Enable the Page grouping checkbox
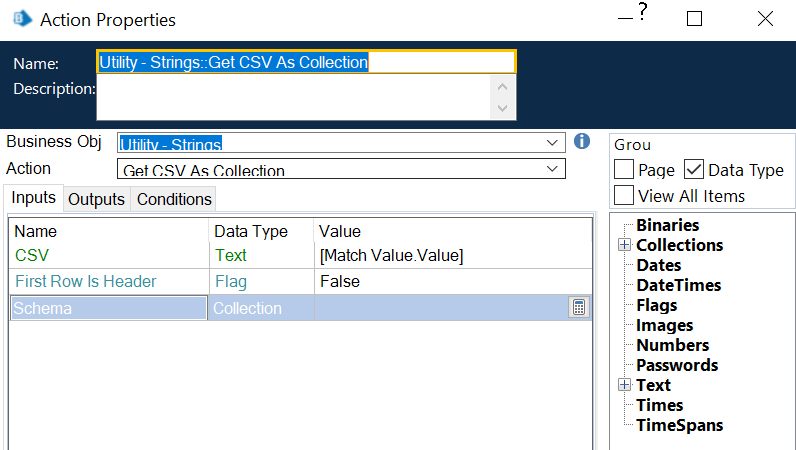 point(624,170)
